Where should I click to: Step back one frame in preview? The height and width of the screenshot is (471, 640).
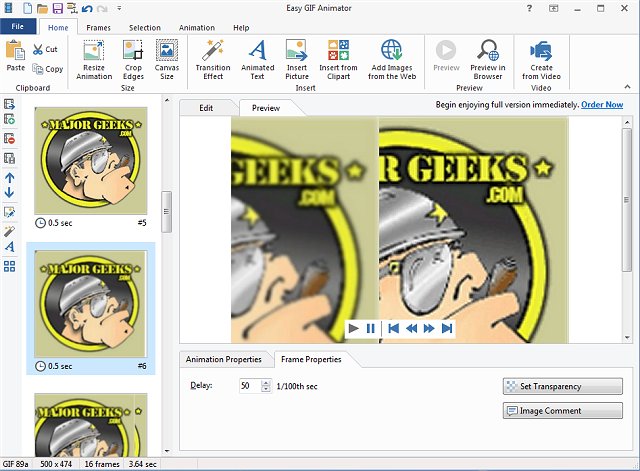(411, 329)
